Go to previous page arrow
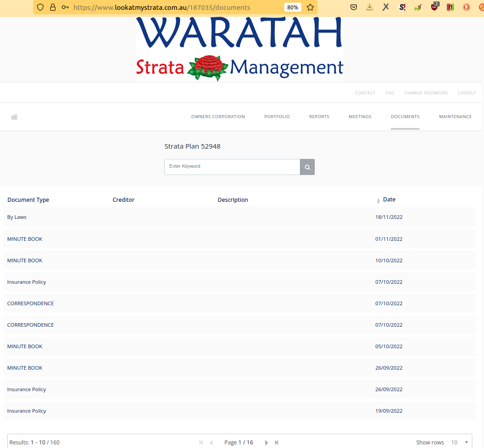Screen dimensions: 484x448 coord(211,443)
